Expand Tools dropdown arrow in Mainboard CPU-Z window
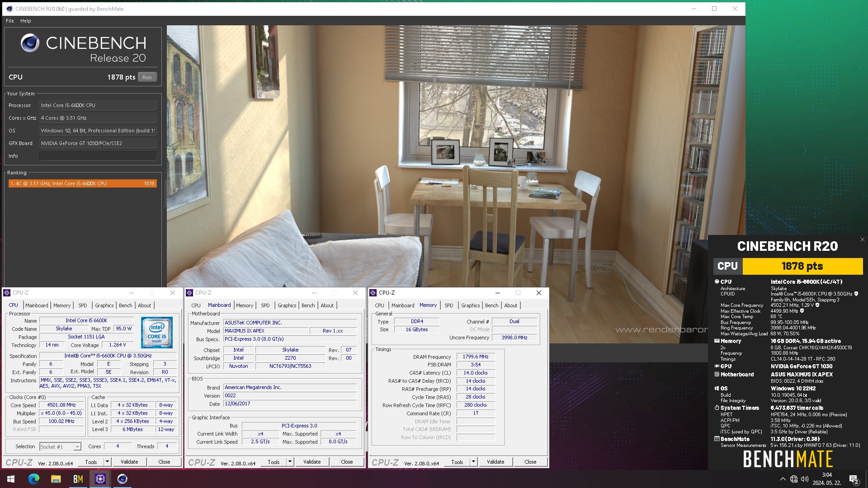Image resolution: width=868 pixels, height=488 pixels. point(290,462)
